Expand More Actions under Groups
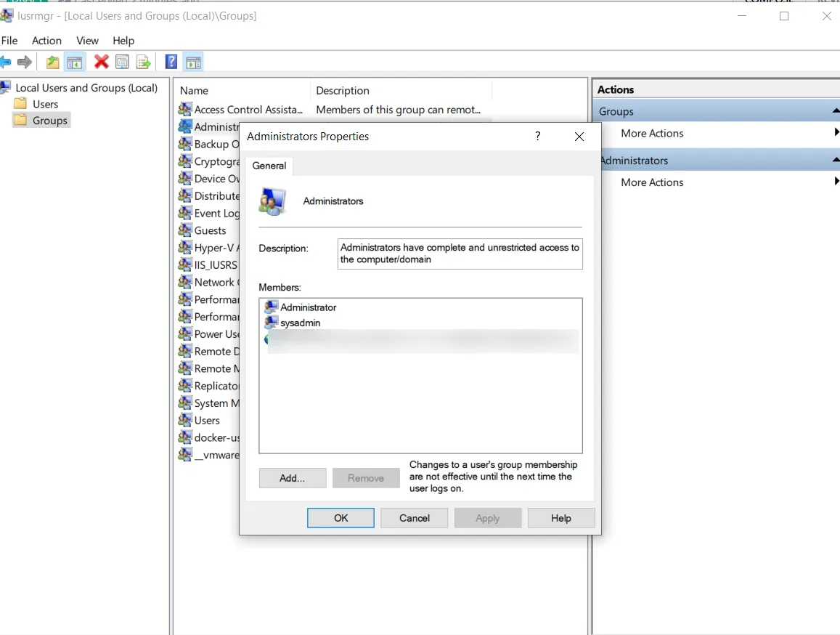Viewport: 840px width, 635px height. click(x=652, y=134)
